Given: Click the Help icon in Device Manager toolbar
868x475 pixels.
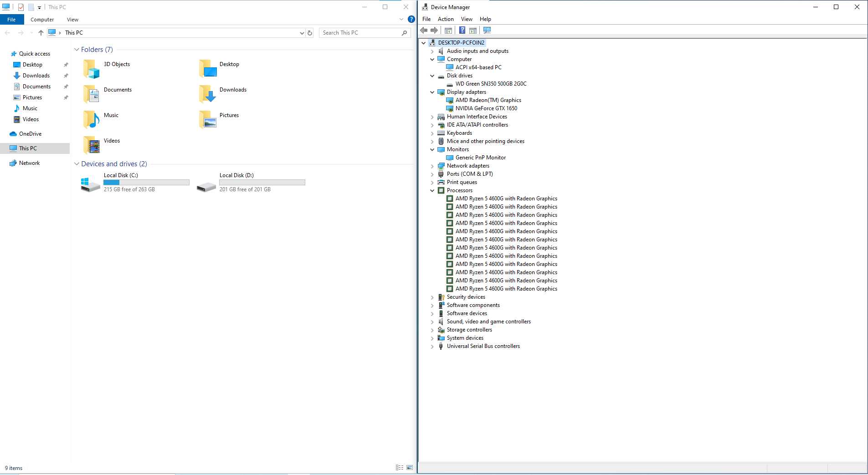Looking at the screenshot, I should (462, 31).
